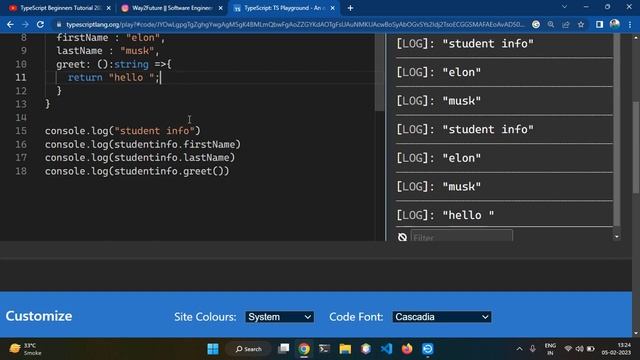The image size is (640, 360).
Task: Share this page via the share icon
Action: 566,24
